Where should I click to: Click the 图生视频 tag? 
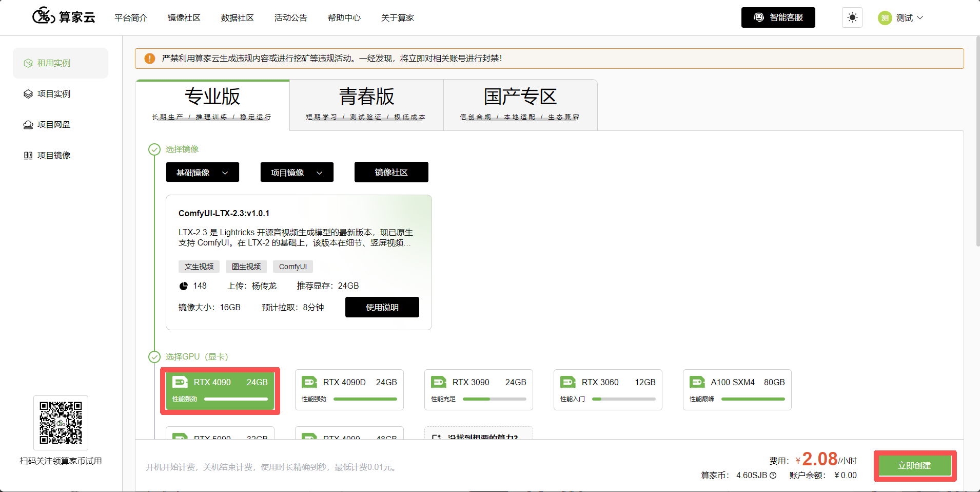coord(246,267)
